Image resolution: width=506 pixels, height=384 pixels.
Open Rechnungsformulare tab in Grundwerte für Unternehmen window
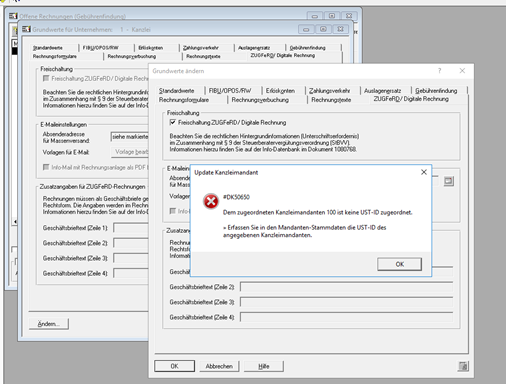pyautogui.click(x=55, y=56)
